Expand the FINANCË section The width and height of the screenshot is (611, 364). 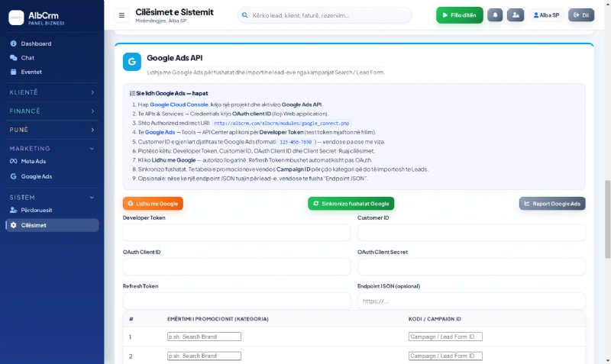[52, 111]
